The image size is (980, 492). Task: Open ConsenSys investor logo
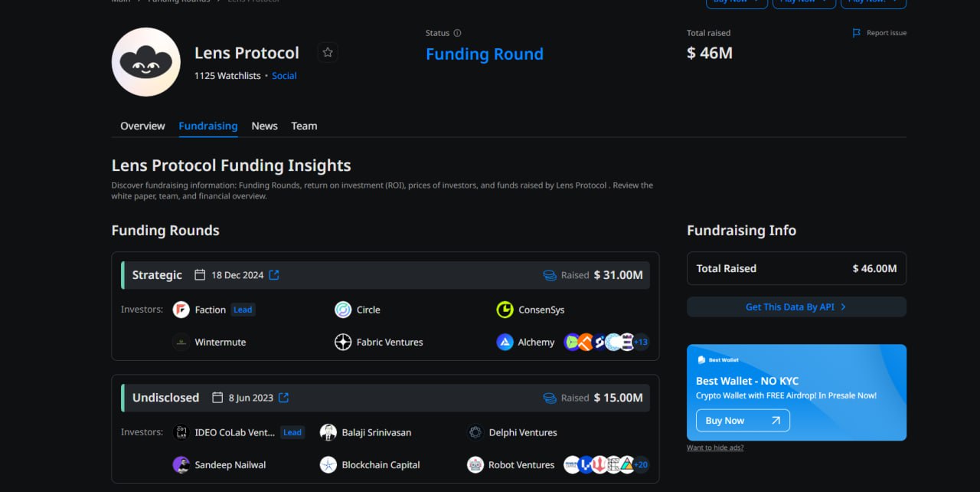click(x=505, y=310)
